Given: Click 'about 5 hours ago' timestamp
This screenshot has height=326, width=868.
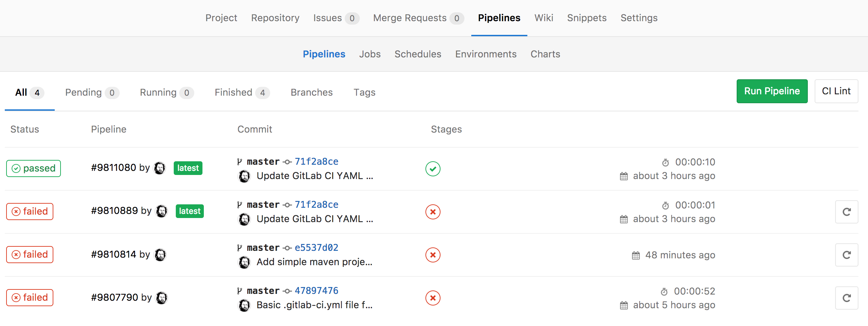Looking at the screenshot, I should point(674,305).
